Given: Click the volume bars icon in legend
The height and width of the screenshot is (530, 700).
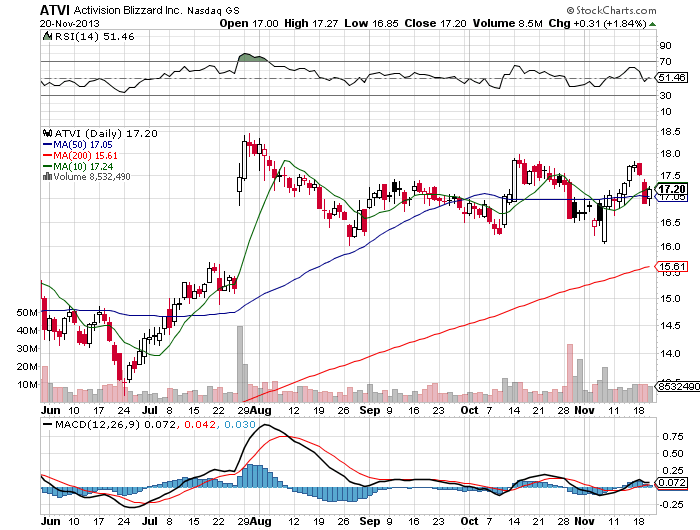Looking at the screenshot, I should pos(47,177).
